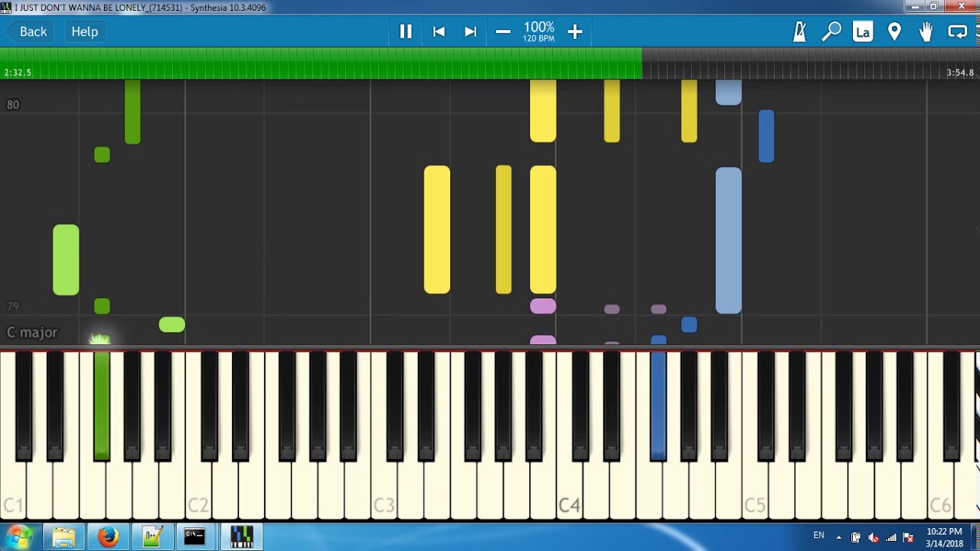Viewport: 980px width, 551px height.
Task: Click the unplayed gray portion of progress bar
Action: coord(811,63)
